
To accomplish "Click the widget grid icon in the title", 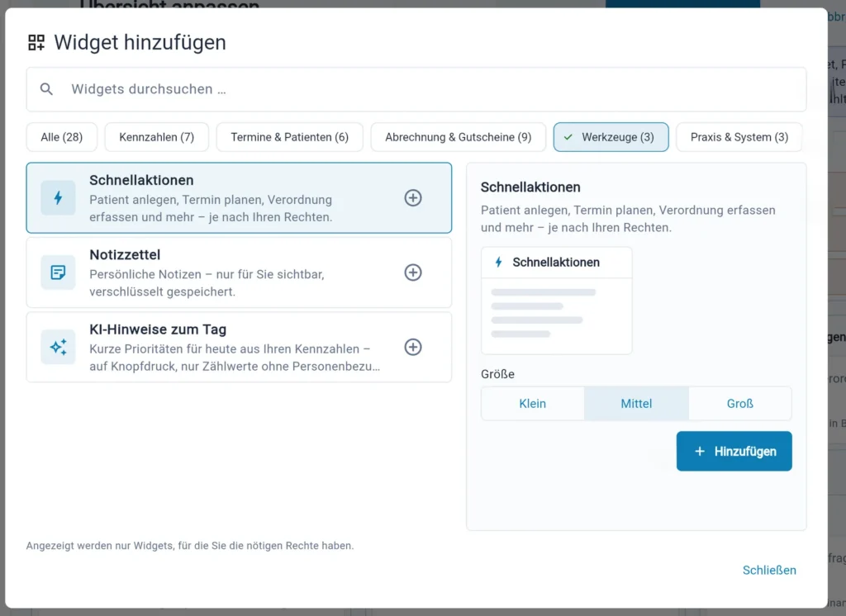I will (36, 43).
